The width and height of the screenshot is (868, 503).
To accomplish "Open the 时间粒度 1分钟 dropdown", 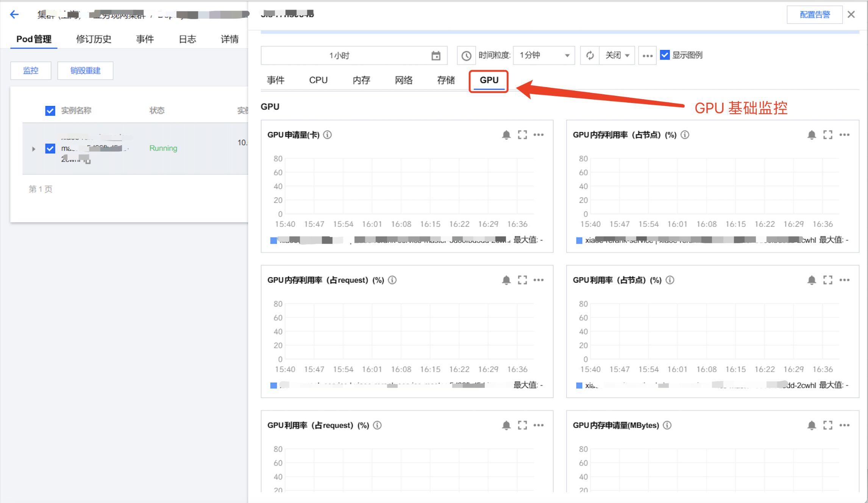I will (544, 55).
